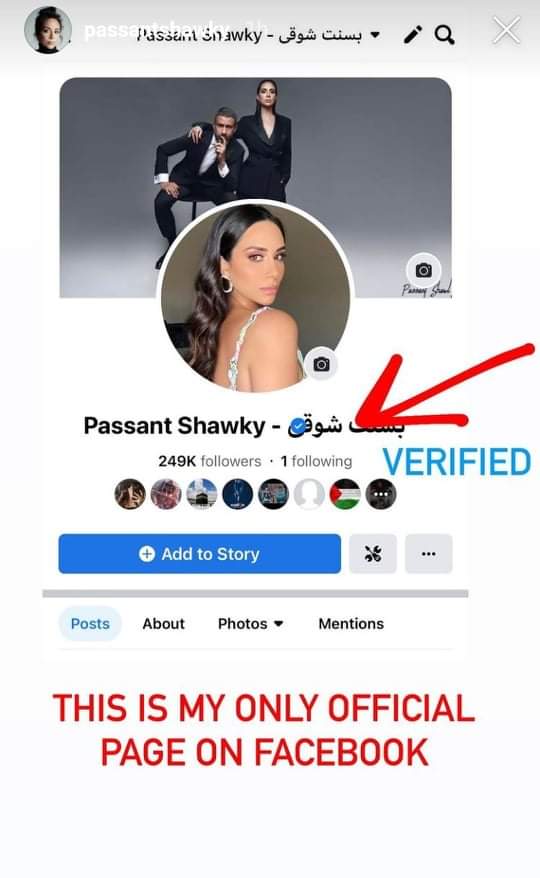Screen dimensions: 540x878
Task: Open the Mentions tab
Action: 351,624
